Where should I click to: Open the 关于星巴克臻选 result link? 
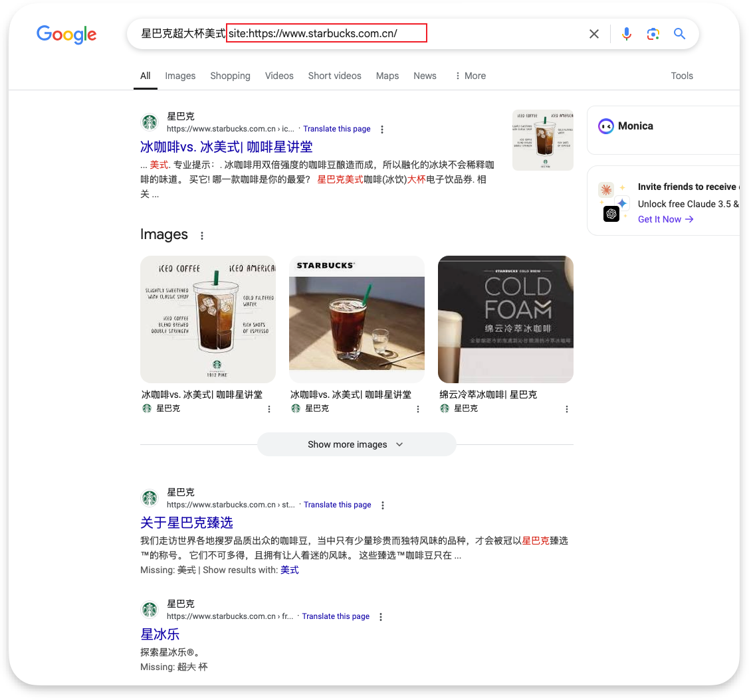(x=187, y=523)
